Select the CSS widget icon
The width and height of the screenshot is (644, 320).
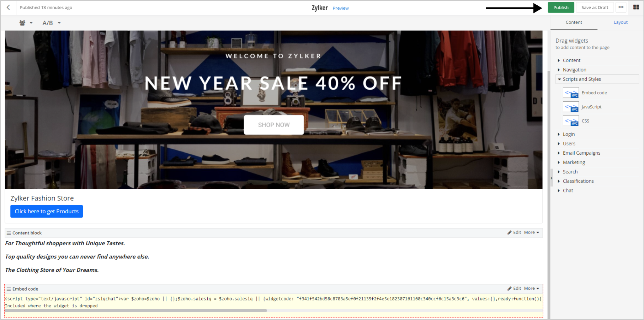pos(571,121)
